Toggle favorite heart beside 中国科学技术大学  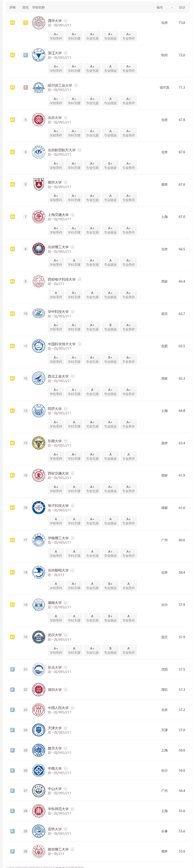tap(79, 344)
